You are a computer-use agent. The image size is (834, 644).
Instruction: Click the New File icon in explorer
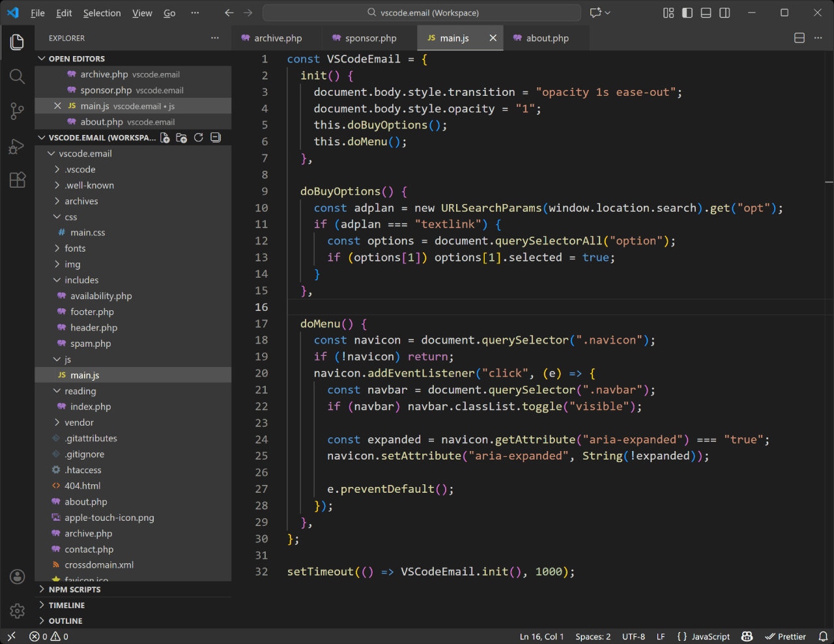(165, 138)
